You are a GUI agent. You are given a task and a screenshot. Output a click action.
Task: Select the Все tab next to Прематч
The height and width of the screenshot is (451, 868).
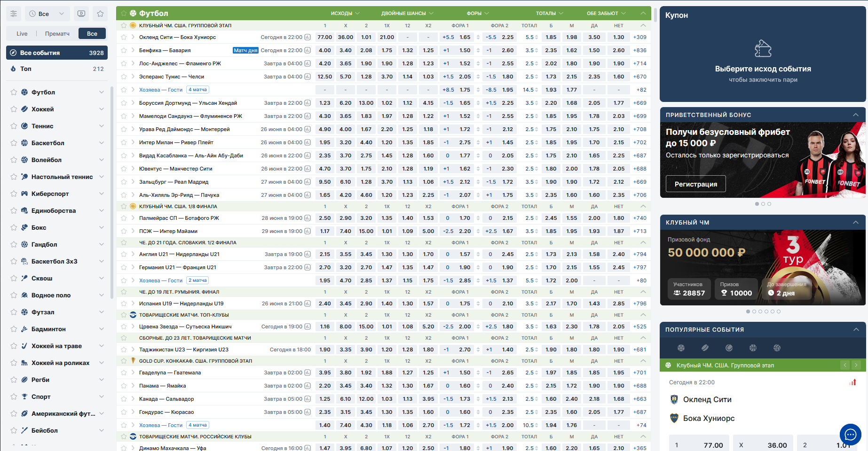[x=92, y=33]
